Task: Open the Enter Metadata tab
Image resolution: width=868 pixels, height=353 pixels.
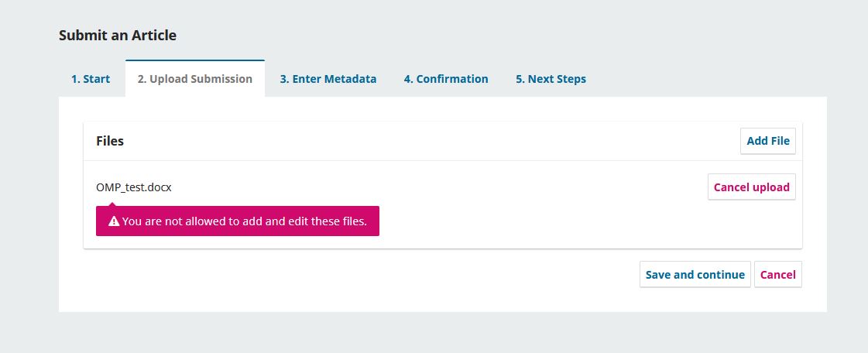Action: pyautogui.click(x=328, y=79)
